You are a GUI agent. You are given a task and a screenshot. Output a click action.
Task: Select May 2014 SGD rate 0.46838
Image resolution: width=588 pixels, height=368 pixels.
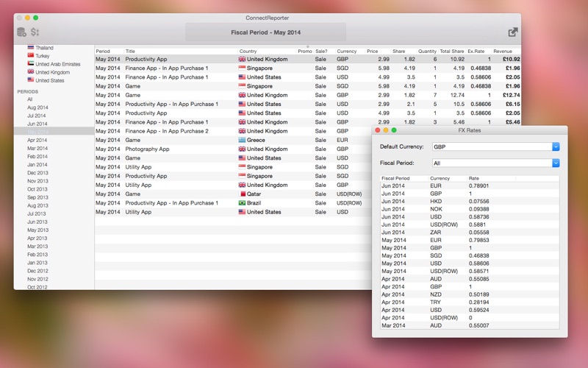[479, 255]
